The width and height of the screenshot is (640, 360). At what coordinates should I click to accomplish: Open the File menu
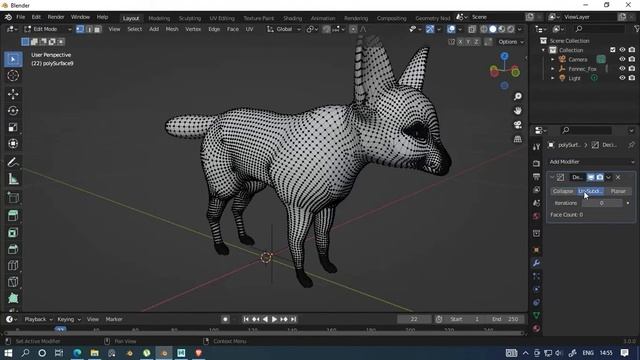(20, 17)
